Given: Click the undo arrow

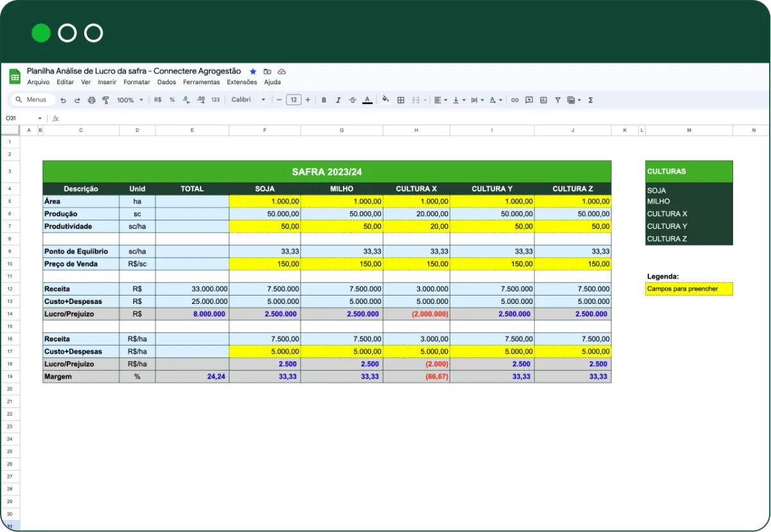Looking at the screenshot, I should [63, 100].
